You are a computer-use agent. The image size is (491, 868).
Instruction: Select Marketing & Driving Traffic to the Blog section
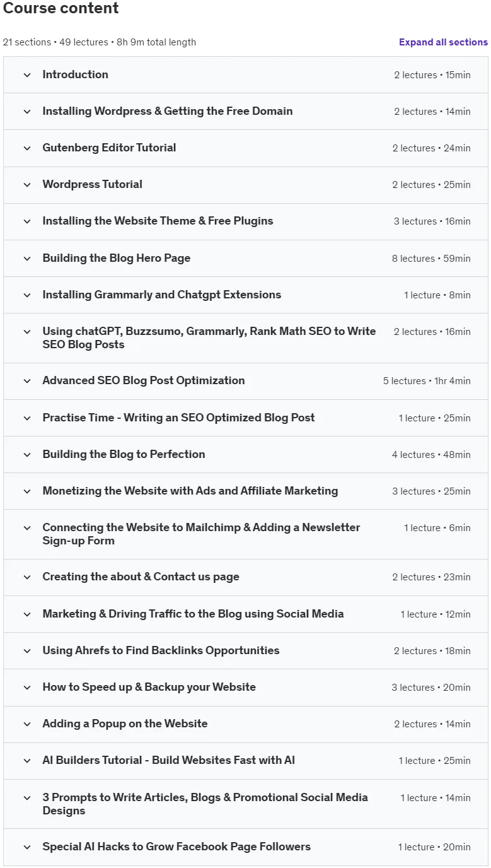pos(246,614)
